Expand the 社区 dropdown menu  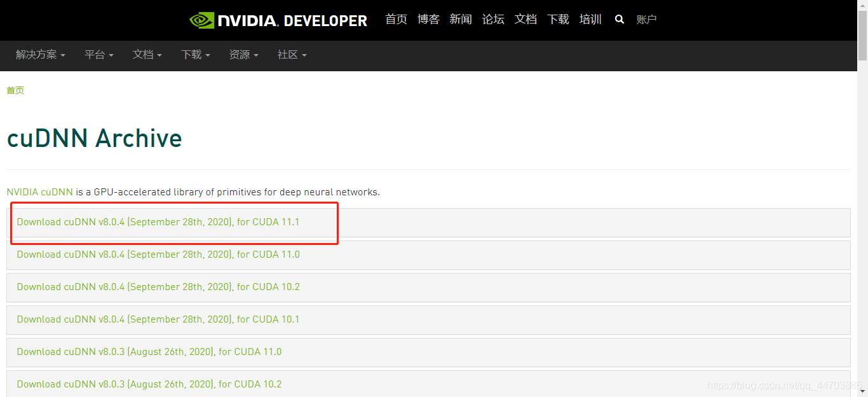[292, 55]
